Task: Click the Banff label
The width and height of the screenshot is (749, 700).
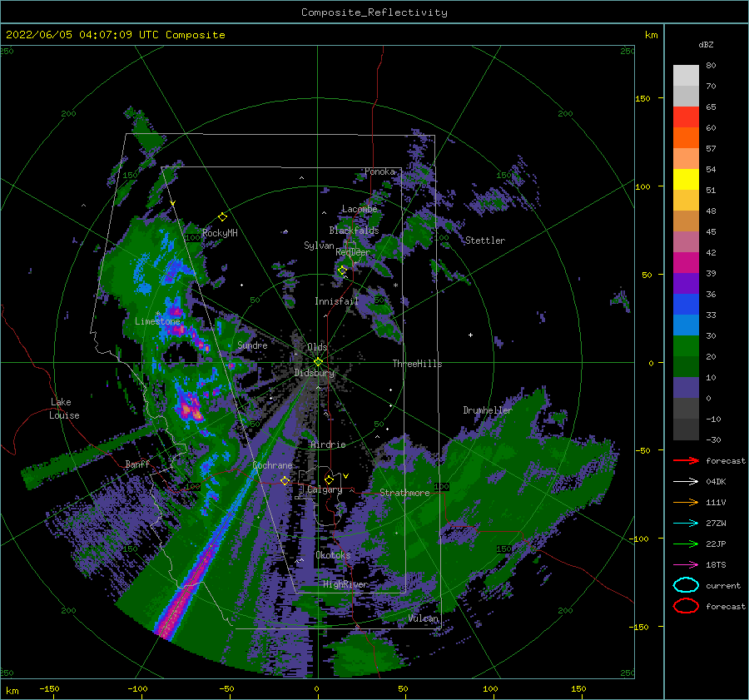Action: [x=137, y=464]
